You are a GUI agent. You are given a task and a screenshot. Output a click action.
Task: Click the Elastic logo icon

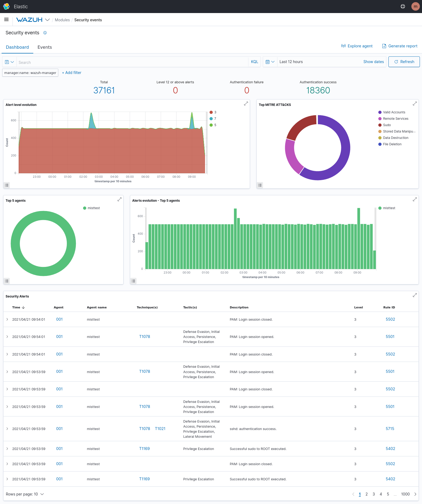pyautogui.click(x=6, y=6)
